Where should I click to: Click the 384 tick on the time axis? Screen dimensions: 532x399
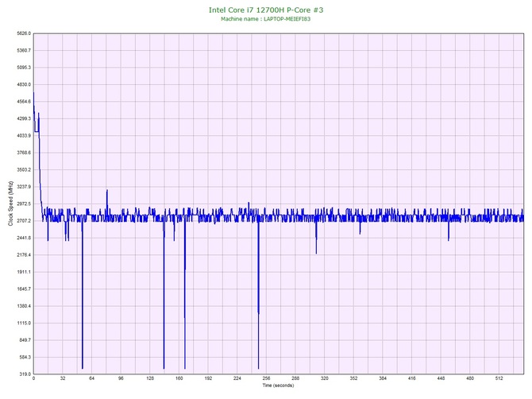tap(383, 379)
